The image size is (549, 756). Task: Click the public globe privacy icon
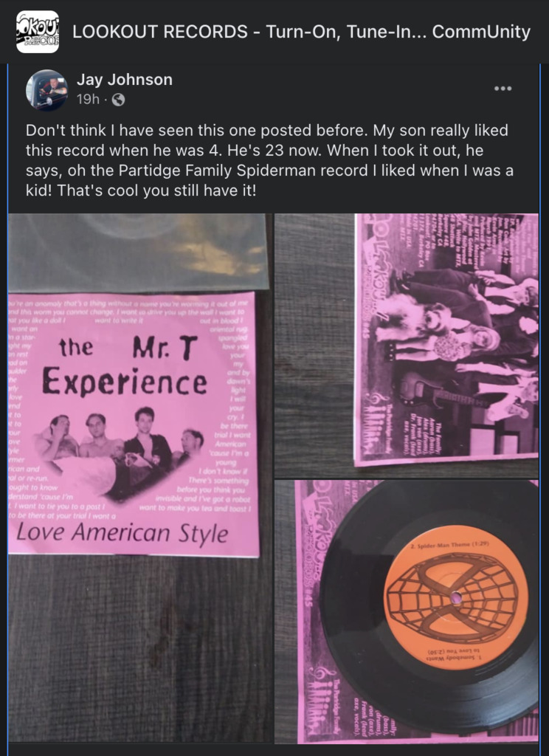coord(118,100)
